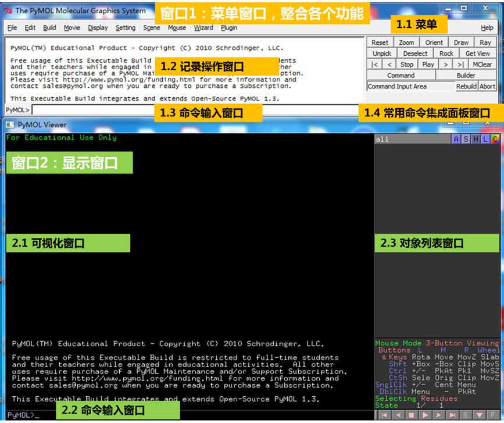Open the Build menu
The image size is (504, 423).
49,28
